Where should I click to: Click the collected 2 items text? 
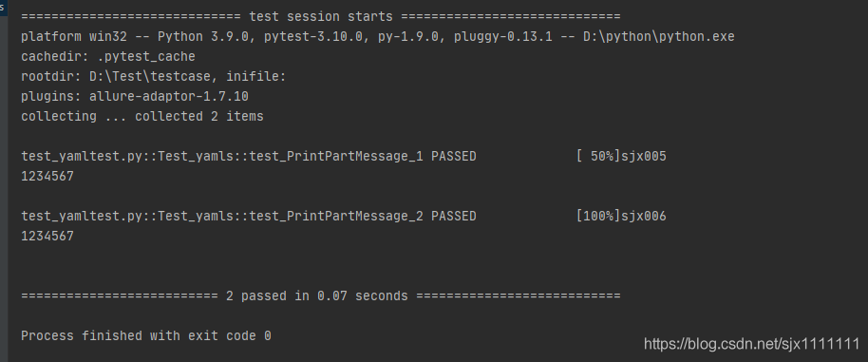click(199, 116)
